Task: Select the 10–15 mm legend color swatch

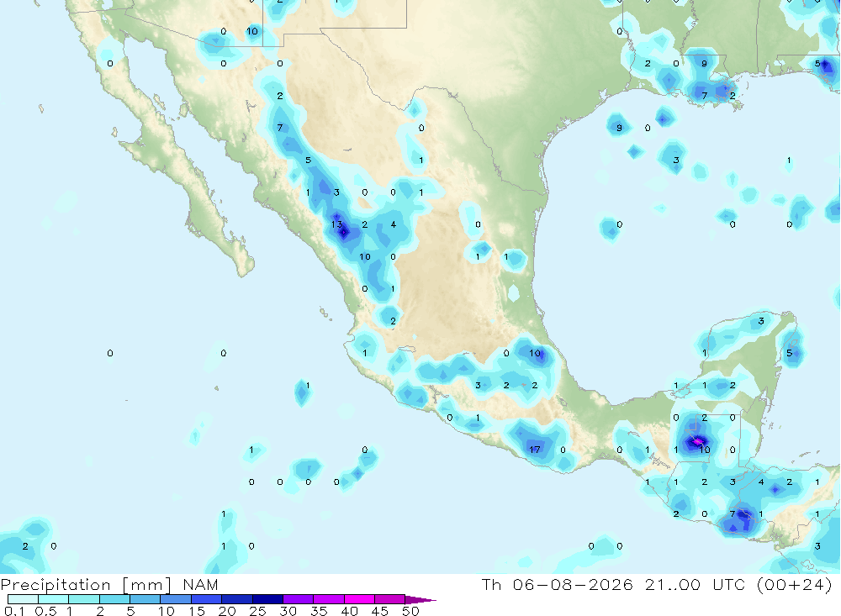Action: pos(176,599)
